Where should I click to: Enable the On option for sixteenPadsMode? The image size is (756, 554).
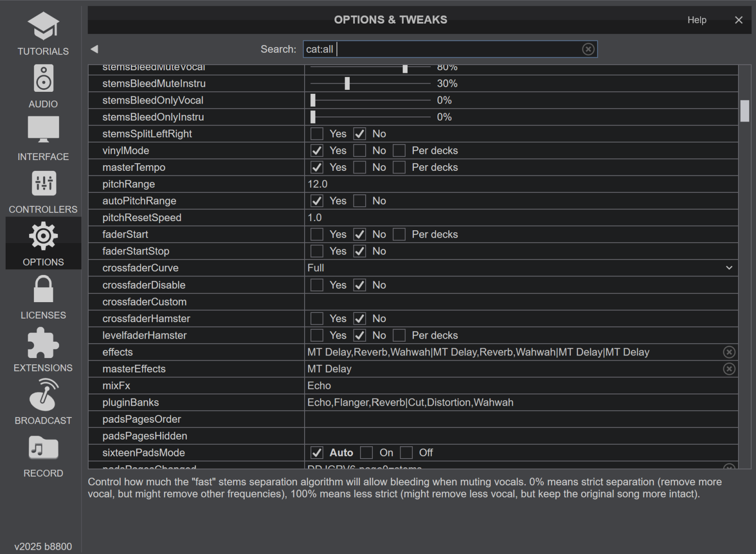coord(366,453)
